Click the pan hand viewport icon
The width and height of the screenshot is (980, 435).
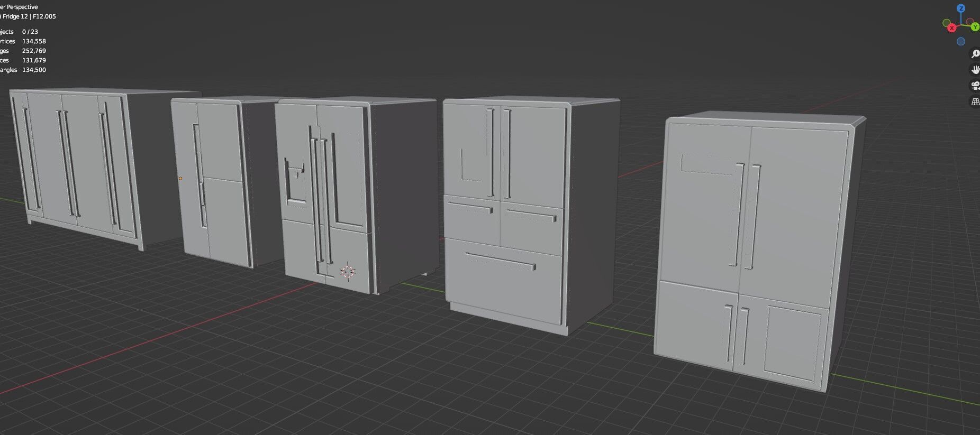point(975,70)
